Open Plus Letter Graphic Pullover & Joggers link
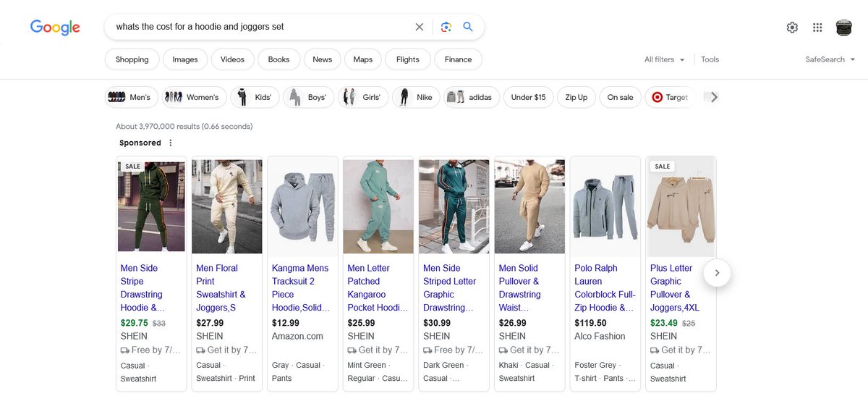868x404 pixels. pyautogui.click(x=675, y=287)
